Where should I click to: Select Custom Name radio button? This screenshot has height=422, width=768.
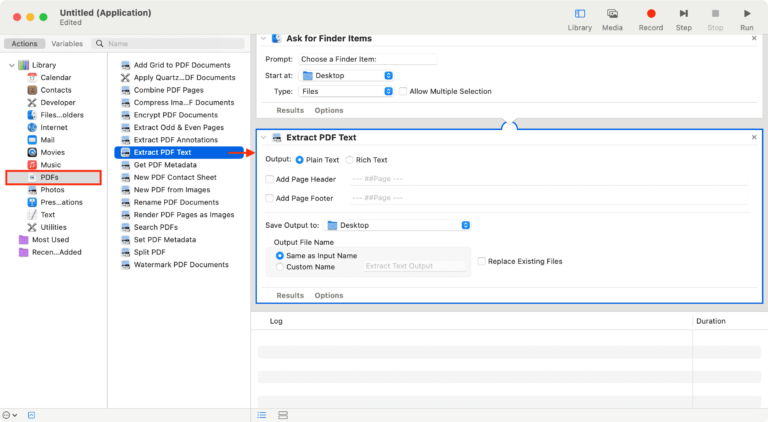pos(280,267)
